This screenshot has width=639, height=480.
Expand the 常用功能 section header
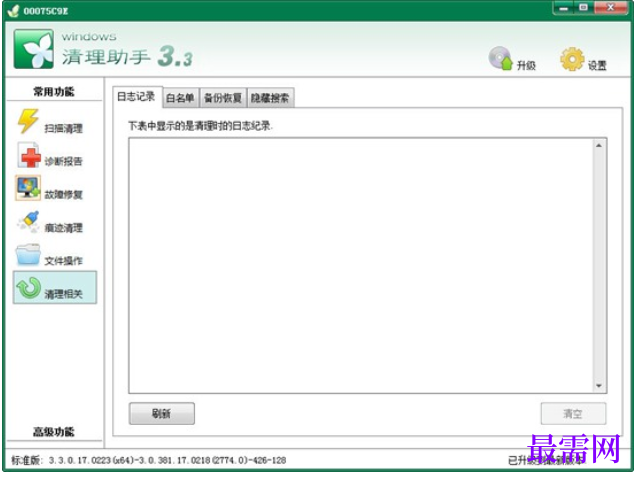54,92
